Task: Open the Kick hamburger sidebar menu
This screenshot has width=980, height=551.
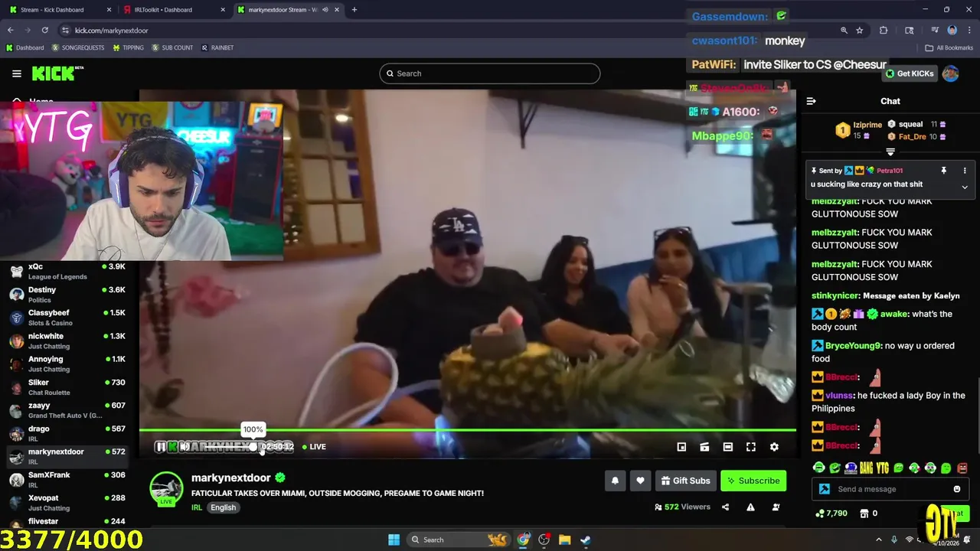Action: 17,73
